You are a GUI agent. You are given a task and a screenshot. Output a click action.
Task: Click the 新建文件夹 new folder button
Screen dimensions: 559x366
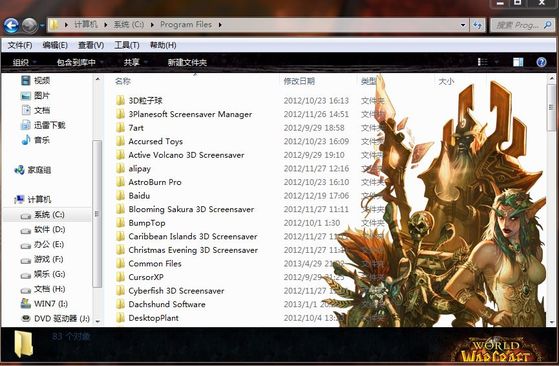point(187,63)
